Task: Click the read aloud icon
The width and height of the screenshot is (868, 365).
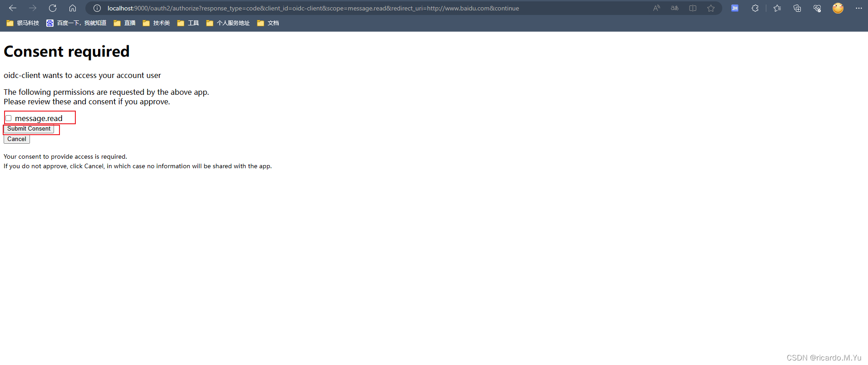Action: (656, 8)
